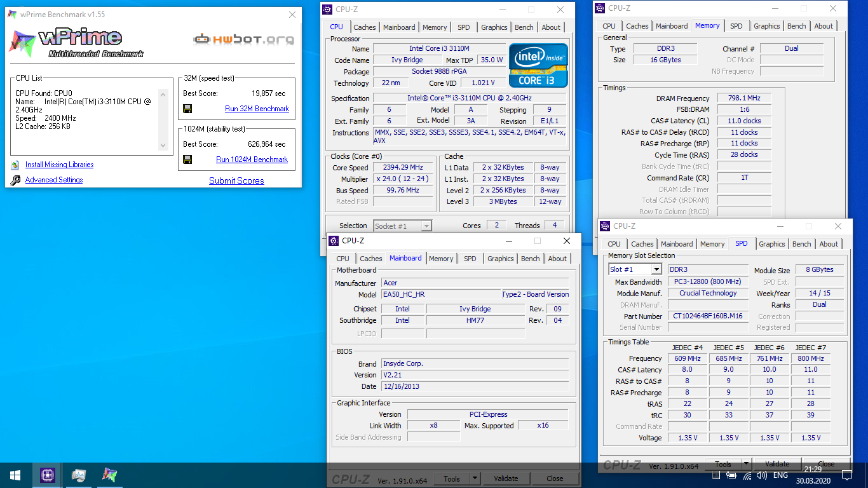The width and height of the screenshot is (868, 488).
Task: Click the wPrime title bar app icon
Action: 13,15
